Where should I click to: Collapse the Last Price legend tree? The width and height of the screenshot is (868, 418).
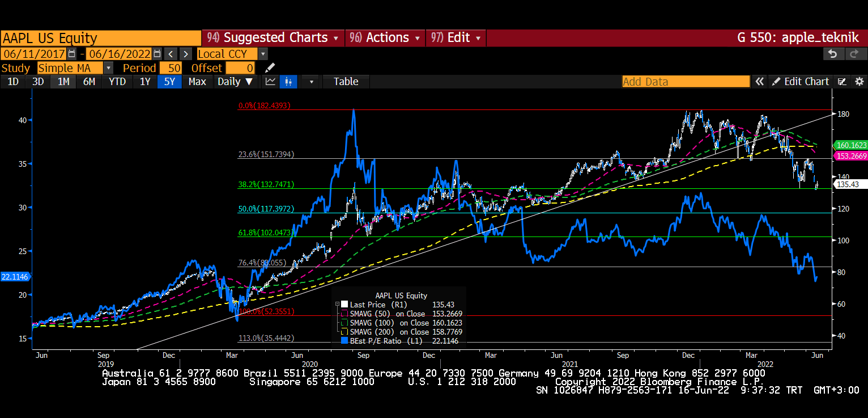click(338, 305)
